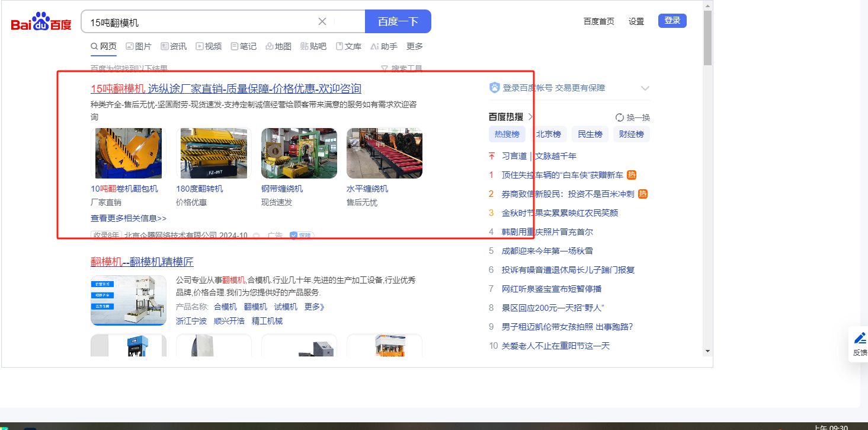The height and width of the screenshot is (430, 868).
Task: Switch to the 网页 tab
Action: [x=104, y=46]
